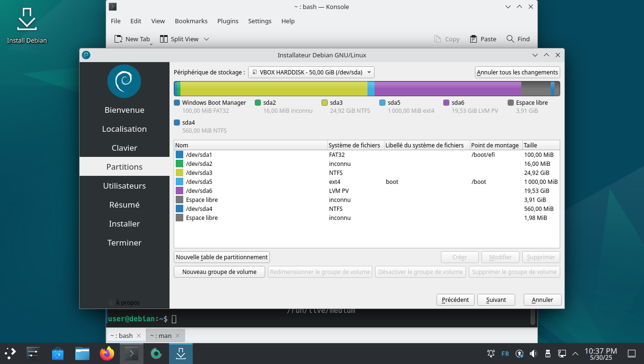The height and width of the screenshot is (364, 644).
Task: Select the purple sda6 segment in disk bar
Action: pyautogui.click(x=448, y=89)
